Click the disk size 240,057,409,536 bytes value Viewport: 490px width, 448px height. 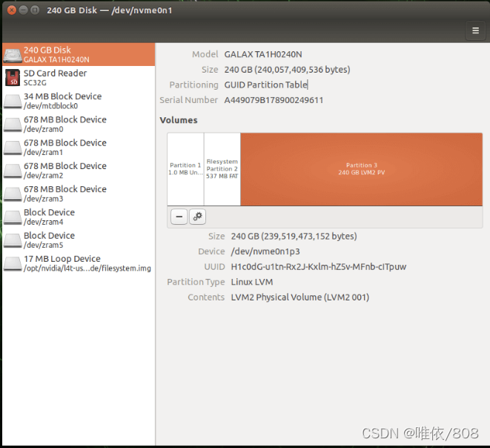(287, 70)
